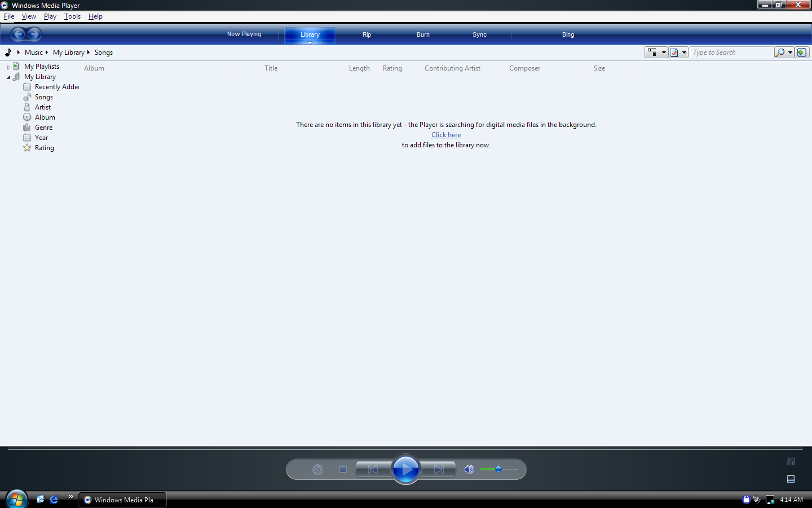Screen dimensions: 812x508
Task: Open the Help menu
Action: (x=95, y=16)
